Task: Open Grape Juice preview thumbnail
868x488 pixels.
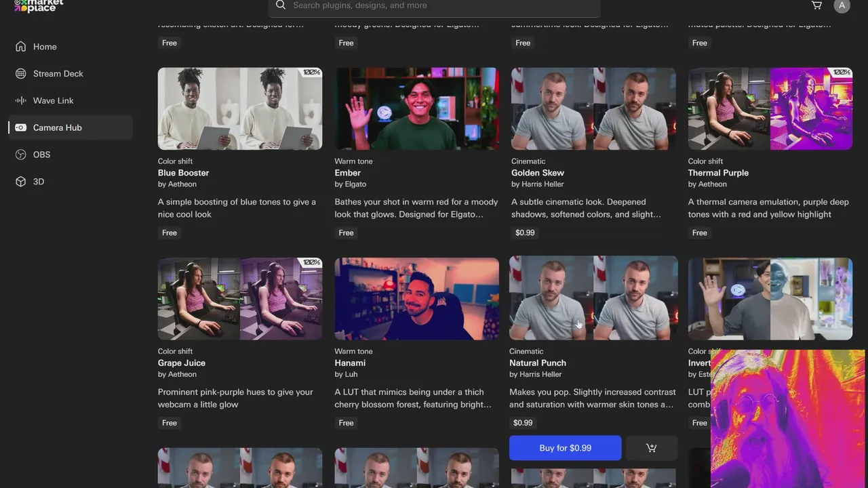Action: 240,299
